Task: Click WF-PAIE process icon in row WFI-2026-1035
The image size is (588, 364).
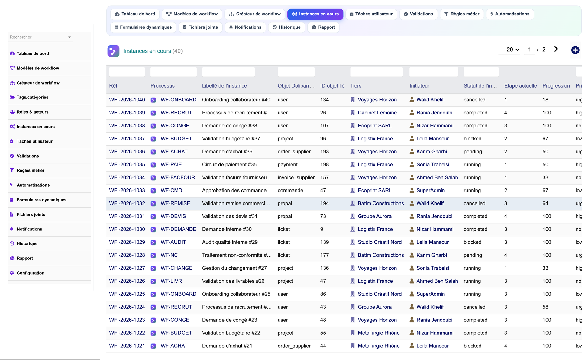Action: [153, 165]
